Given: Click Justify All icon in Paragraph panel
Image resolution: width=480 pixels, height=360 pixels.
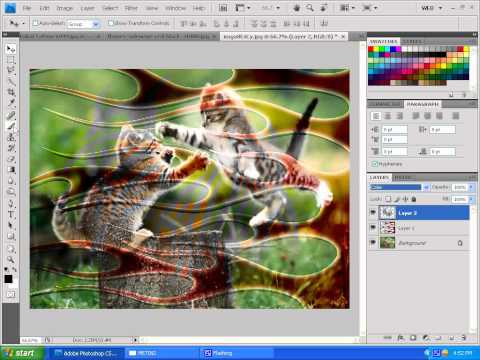Looking at the screenshot, I should [x=455, y=116].
